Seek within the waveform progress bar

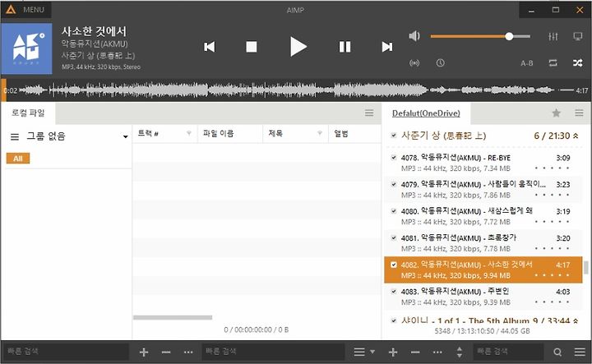296,90
